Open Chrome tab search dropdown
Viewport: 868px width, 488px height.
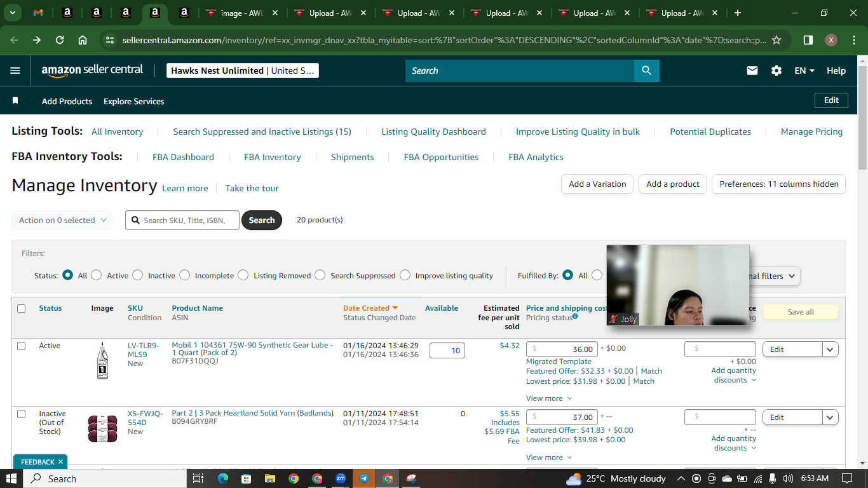click(x=13, y=13)
